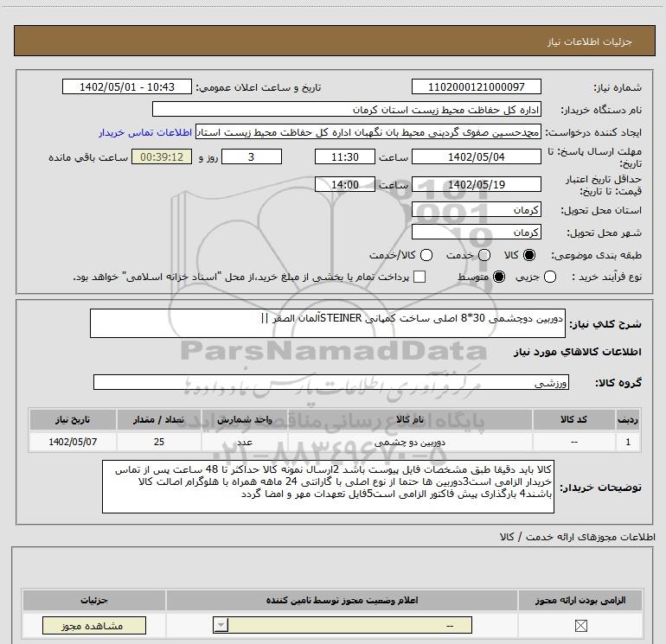Click the price validity date 1402/05/19

(476, 184)
